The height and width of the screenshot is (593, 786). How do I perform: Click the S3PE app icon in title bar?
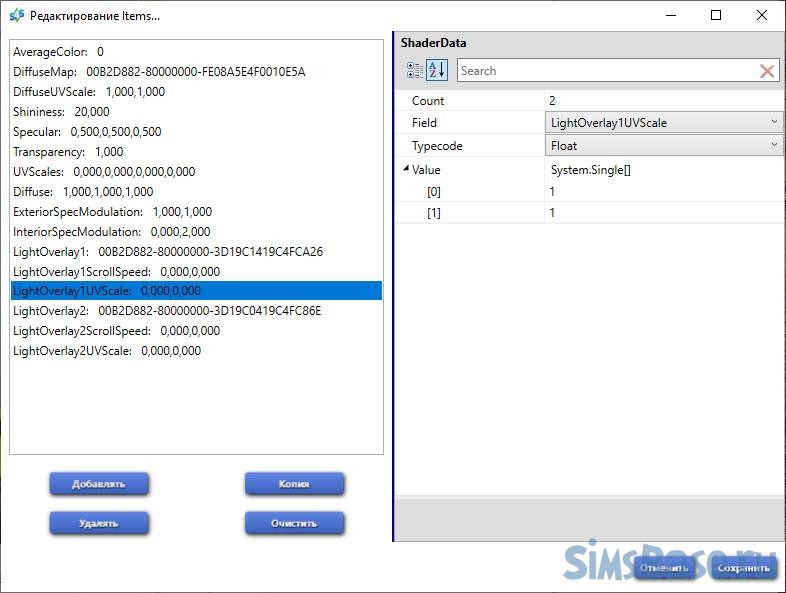(x=16, y=16)
